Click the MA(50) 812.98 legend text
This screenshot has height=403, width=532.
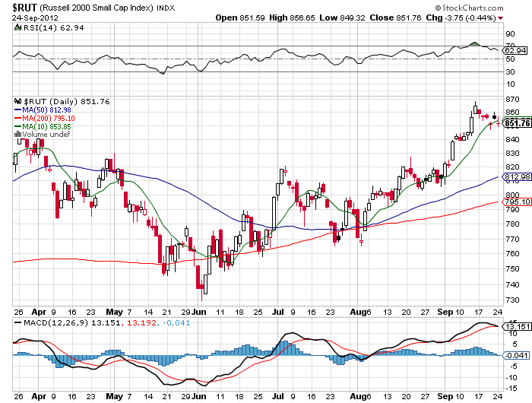[47, 110]
